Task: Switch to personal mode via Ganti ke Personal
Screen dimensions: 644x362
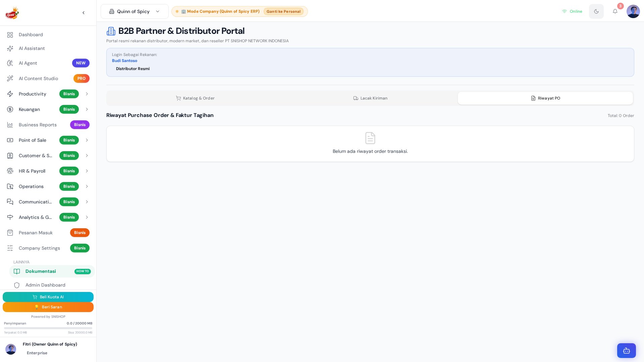Action: pos(283,11)
